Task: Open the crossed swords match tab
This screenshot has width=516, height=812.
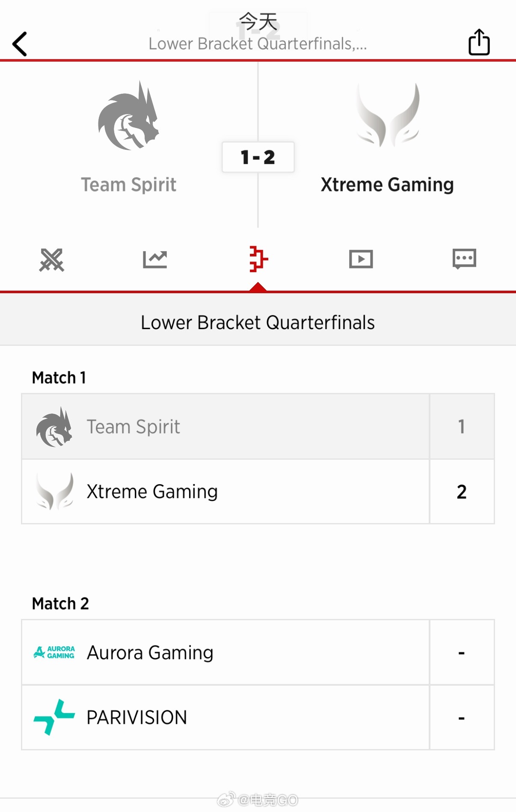Action: [52, 259]
